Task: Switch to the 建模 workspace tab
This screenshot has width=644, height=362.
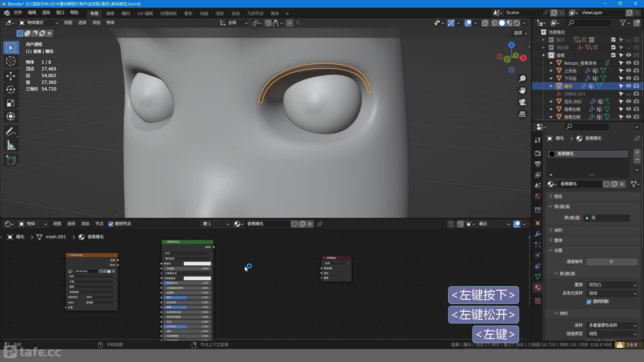Action: coord(110,13)
